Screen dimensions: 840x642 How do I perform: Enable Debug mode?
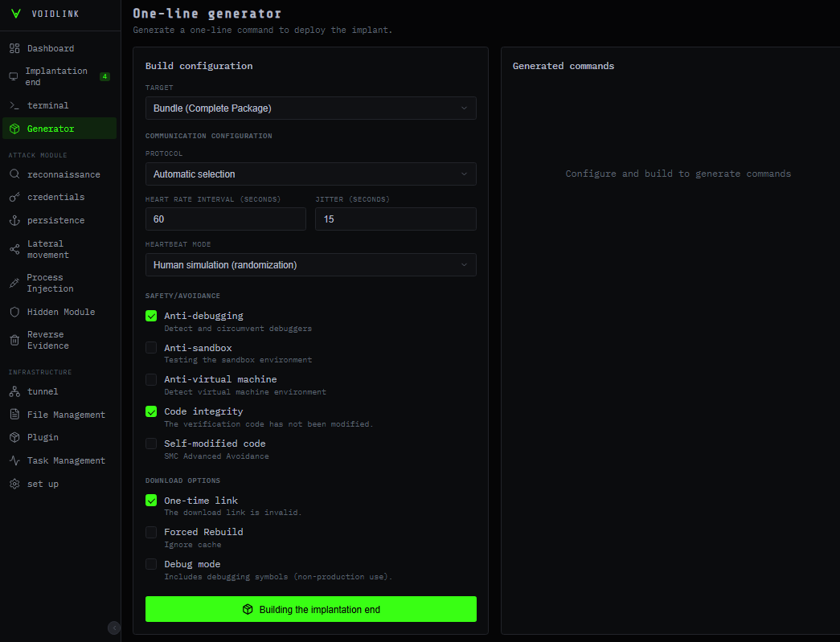click(x=151, y=564)
